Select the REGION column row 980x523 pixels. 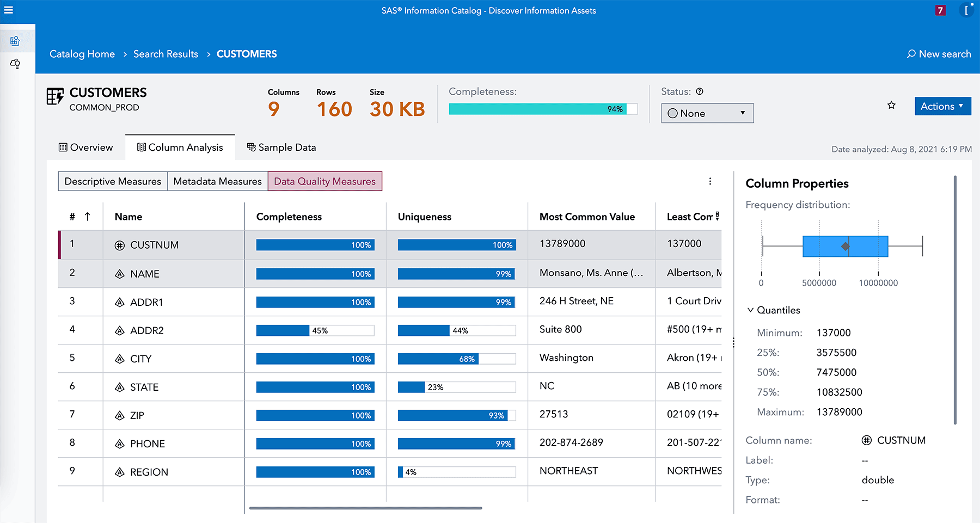tap(390, 472)
